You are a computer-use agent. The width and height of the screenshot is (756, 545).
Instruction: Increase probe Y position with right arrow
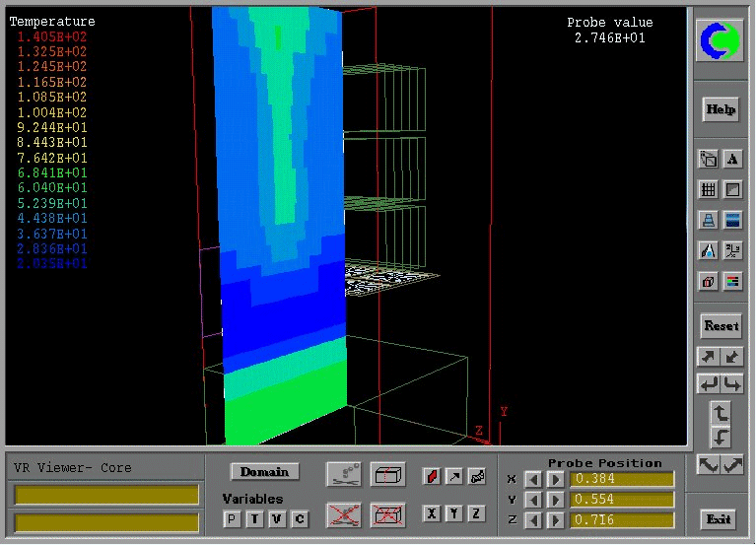[555, 500]
